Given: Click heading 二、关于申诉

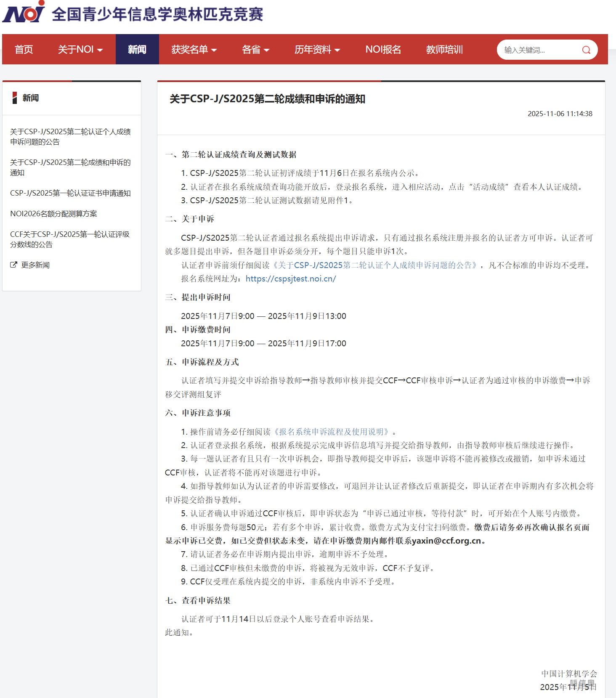Looking at the screenshot, I should coord(190,219).
